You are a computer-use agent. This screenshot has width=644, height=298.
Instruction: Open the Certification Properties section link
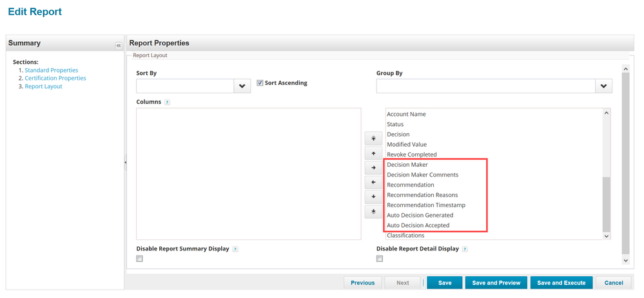point(55,78)
